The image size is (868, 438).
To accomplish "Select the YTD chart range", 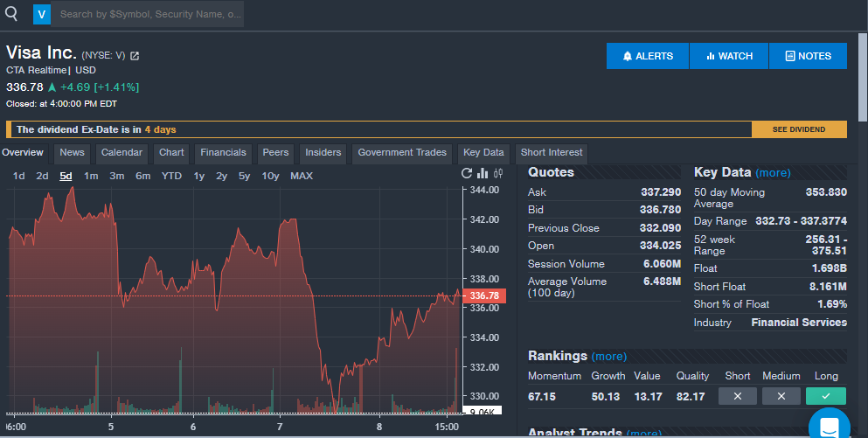I will [x=171, y=176].
